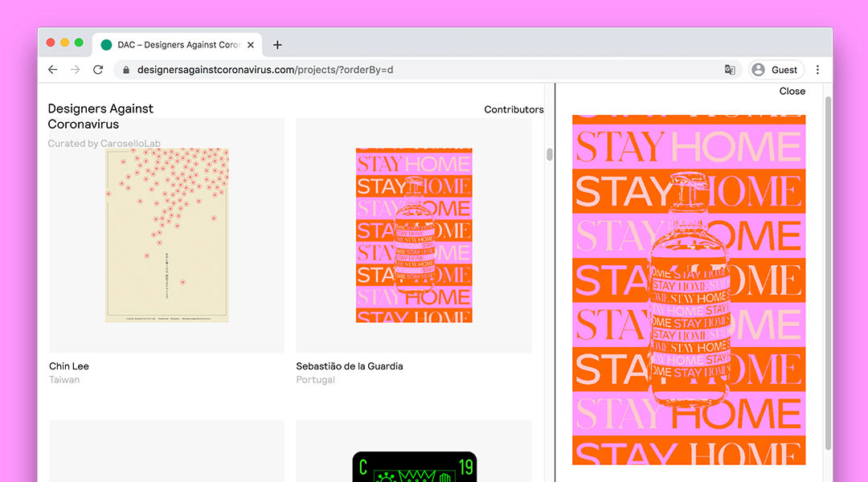This screenshot has width=868, height=482.
Task: Reload the current page
Action: click(x=98, y=70)
